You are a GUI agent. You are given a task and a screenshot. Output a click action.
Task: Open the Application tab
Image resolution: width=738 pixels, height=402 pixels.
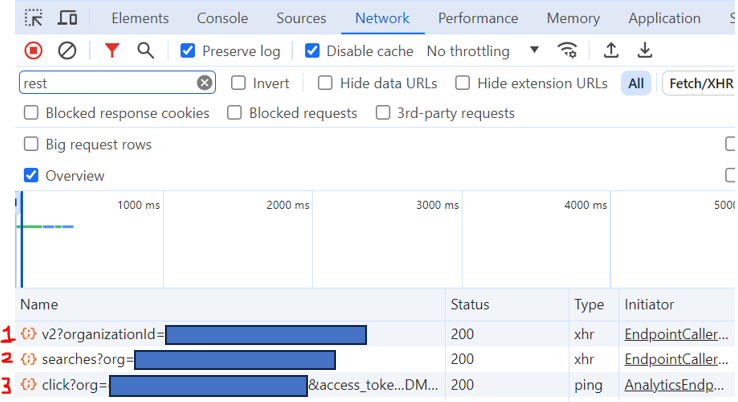coord(665,18)
